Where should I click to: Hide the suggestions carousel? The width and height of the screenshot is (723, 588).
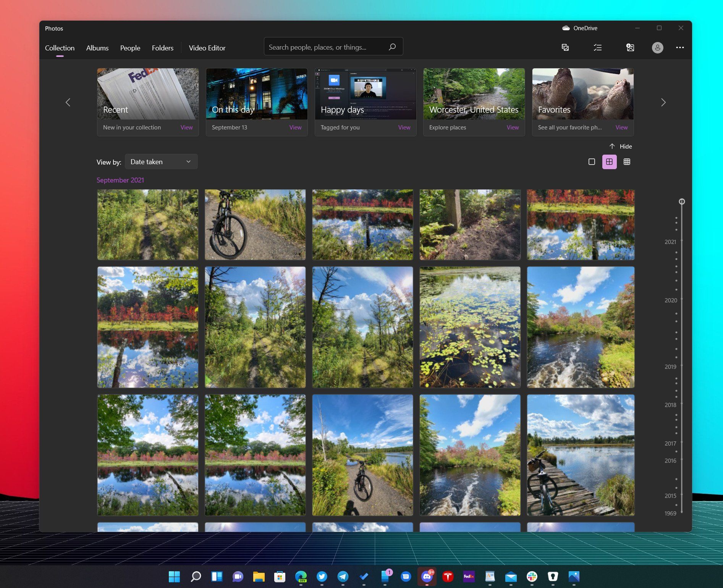pyautogui.click(x=621, y=146)
